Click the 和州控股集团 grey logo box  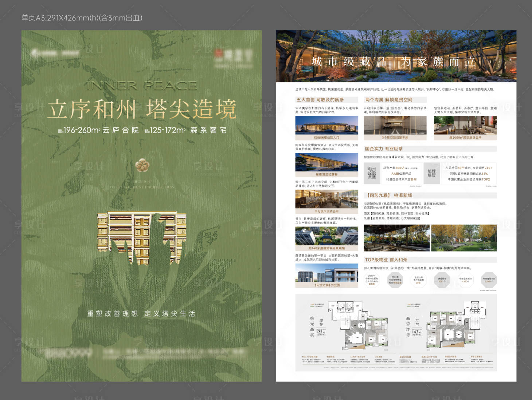pyautogui.click(x=372, y=173)
